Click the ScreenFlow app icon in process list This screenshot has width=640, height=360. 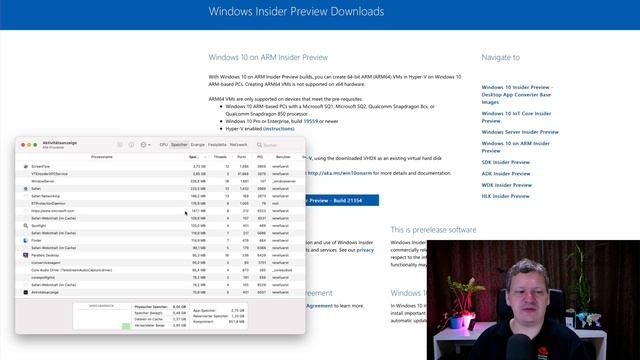point(26,167)
